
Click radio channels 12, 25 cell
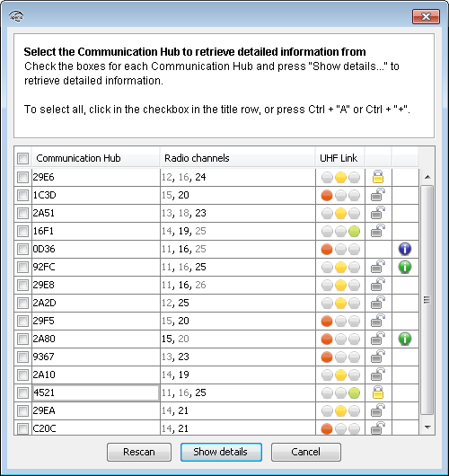point(238,303)
